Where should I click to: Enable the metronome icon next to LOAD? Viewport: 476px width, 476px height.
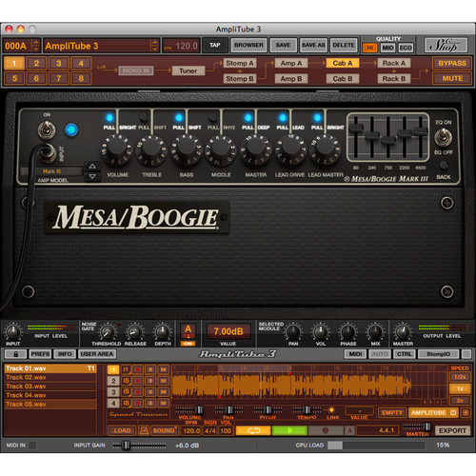(x=144, y=430)
